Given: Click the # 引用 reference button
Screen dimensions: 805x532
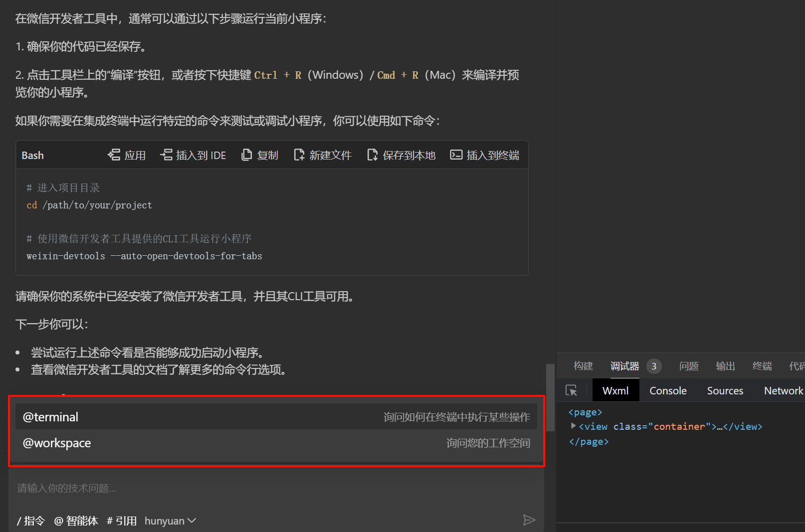Looking at the screenshot, I should pos(122,521).
